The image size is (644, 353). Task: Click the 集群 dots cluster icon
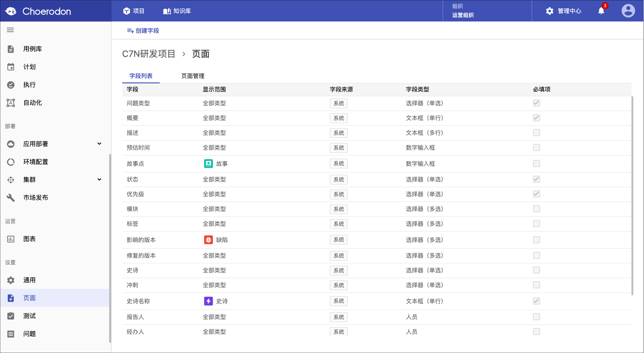(x=11, y=180)
